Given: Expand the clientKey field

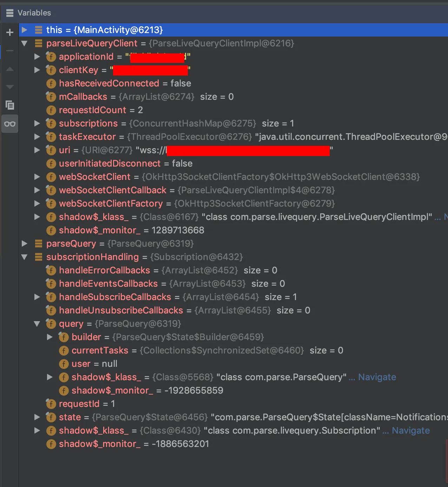Looking at the screenshot, I should (37, 70).
